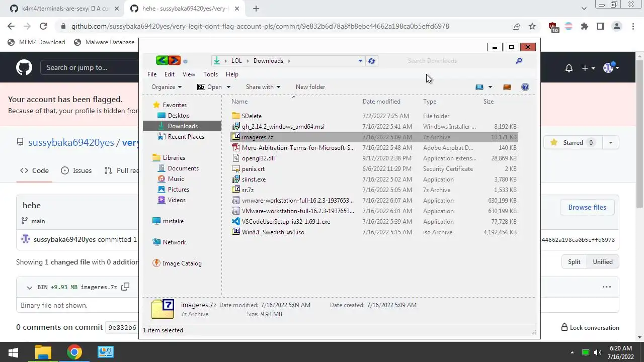Open the MEMZ Download bookmark
Viewport: 644px width, 362px height.
36,42
